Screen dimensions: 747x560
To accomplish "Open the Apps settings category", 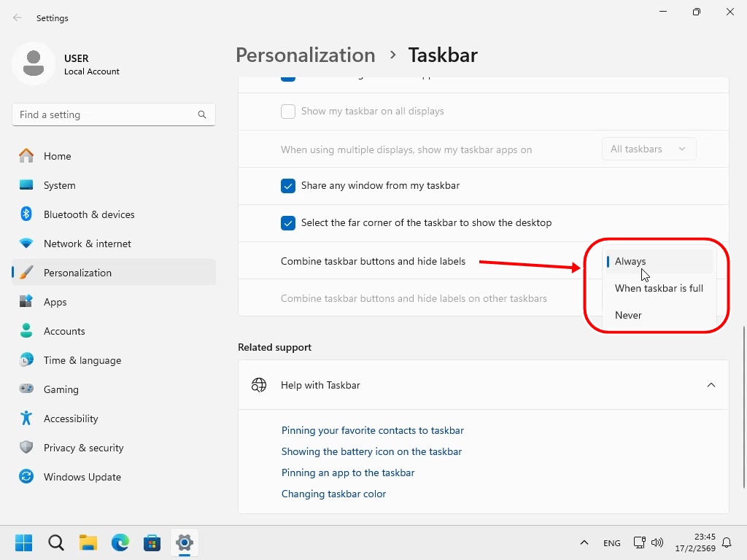I will (x=55, y=302).
